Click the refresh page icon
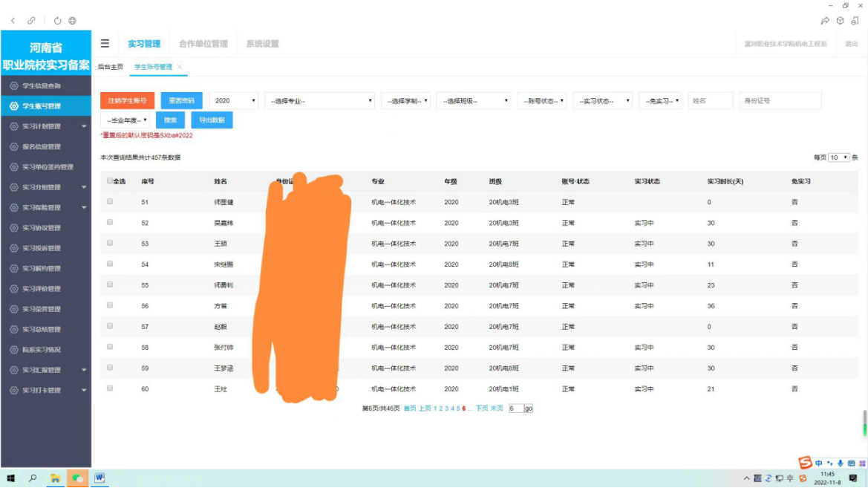Image resolution: width=868 pixels, height=488 pixels. click(58, 21)
